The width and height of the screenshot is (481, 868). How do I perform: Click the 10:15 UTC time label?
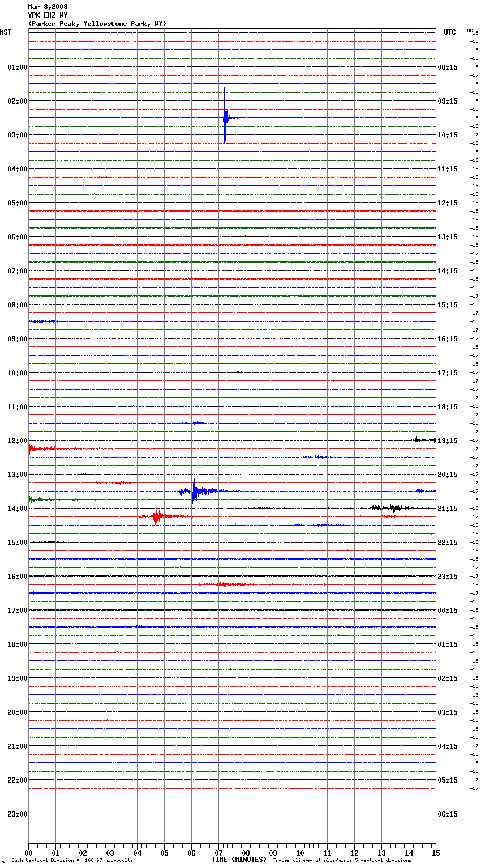pos(448,135)
